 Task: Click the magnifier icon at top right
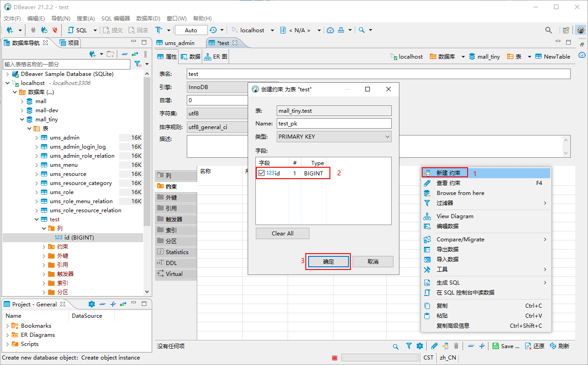pyautogui.click(x=548, y=30)
